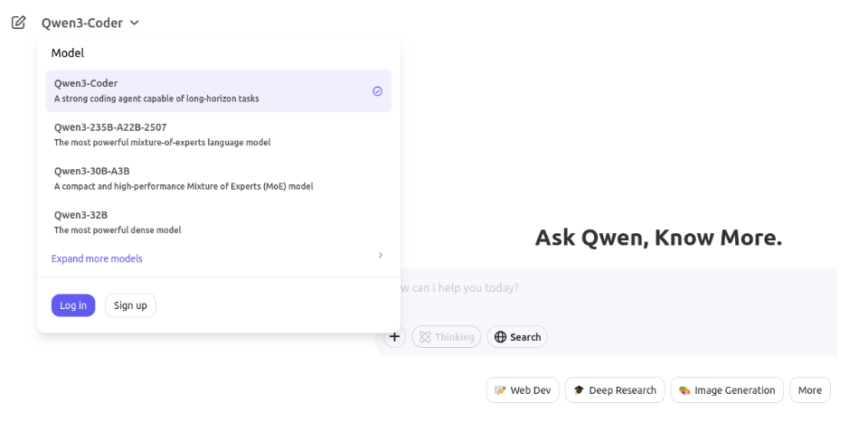Open the Image Generation shortcut

coord(727,390)
